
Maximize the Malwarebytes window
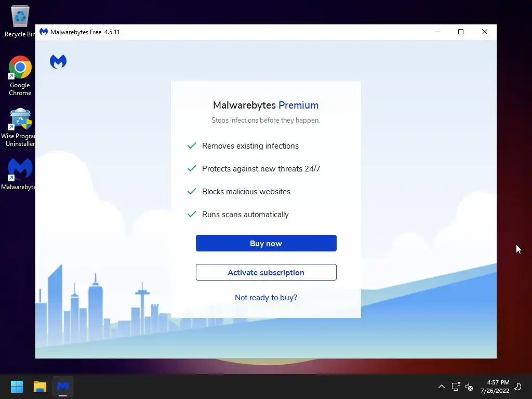461,32
